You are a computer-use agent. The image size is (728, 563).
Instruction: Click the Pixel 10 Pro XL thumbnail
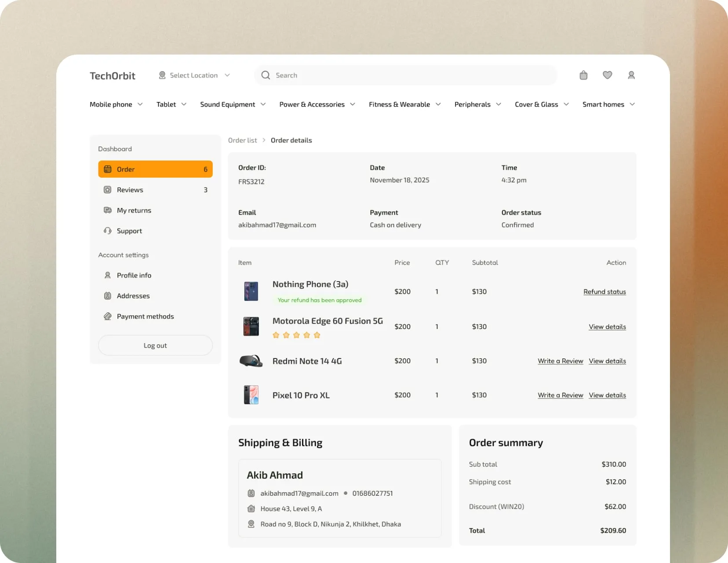tap(251, 395)
